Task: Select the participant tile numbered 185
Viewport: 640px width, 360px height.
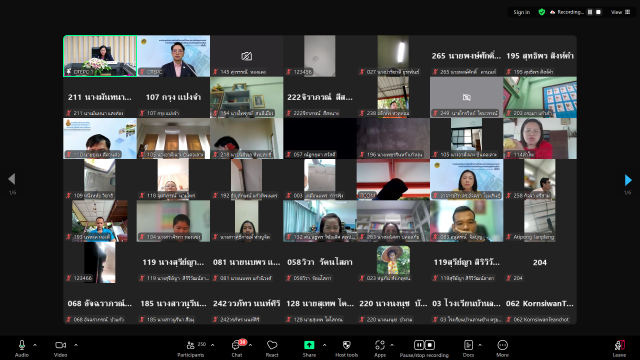Action: tap(173, 304)
